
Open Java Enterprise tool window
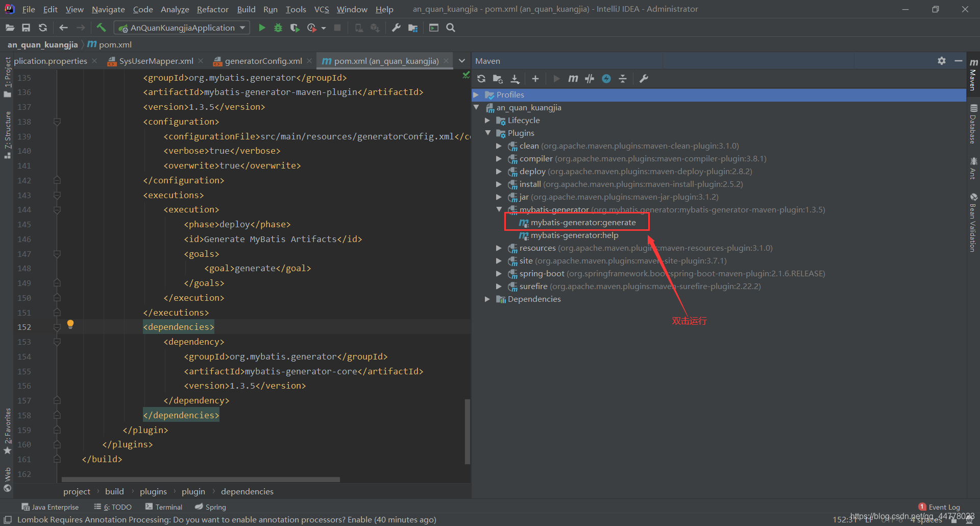click(50, 507)
